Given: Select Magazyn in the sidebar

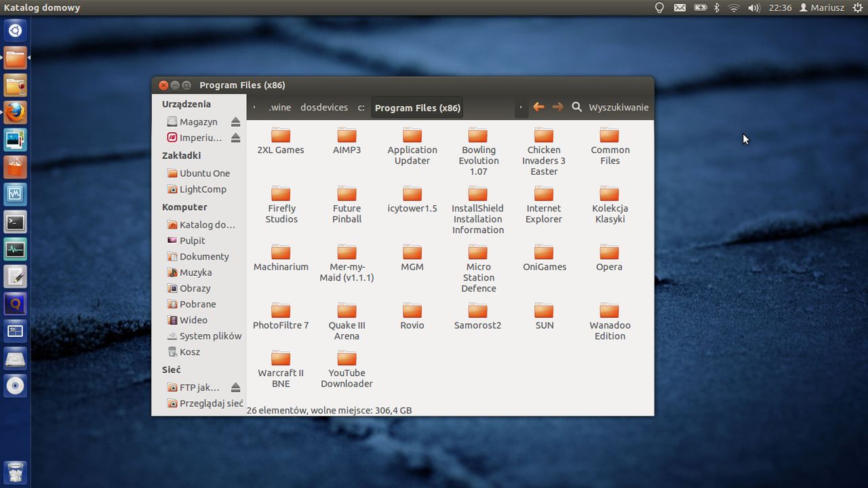Looking at the screenshot, I should click(x=193, y=122).
